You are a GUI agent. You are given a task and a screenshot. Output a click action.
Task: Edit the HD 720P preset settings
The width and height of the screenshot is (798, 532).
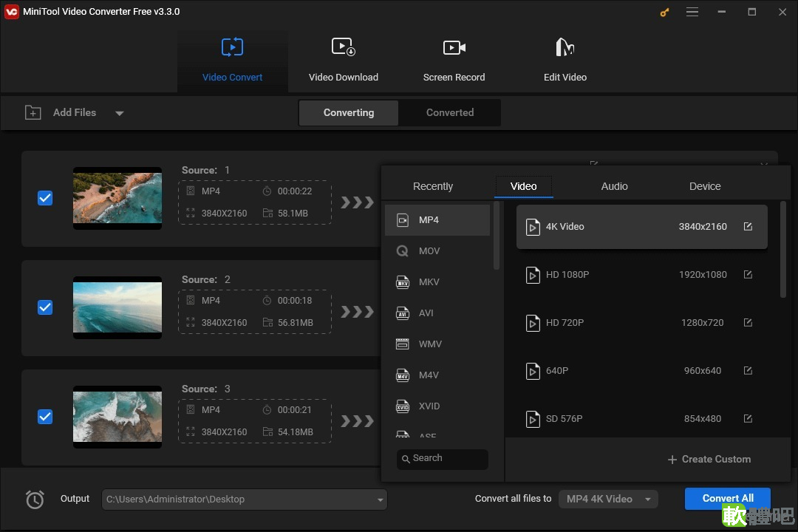click(x=748, y=322)
